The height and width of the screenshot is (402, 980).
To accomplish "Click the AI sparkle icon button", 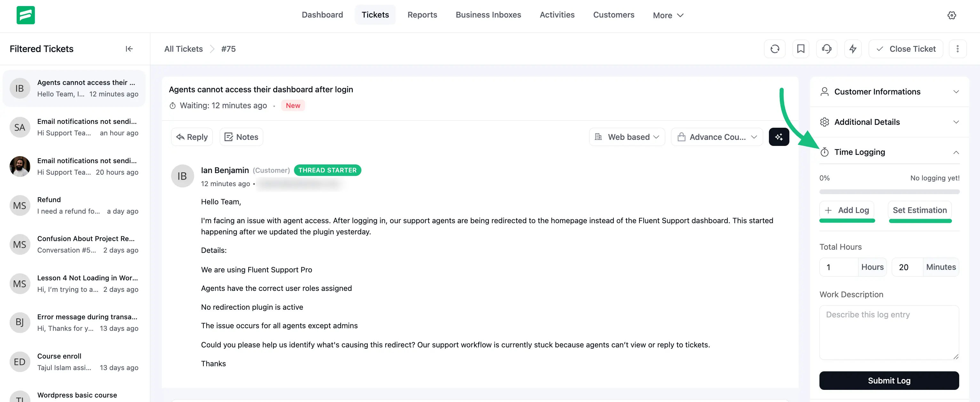I will [778, 137].
